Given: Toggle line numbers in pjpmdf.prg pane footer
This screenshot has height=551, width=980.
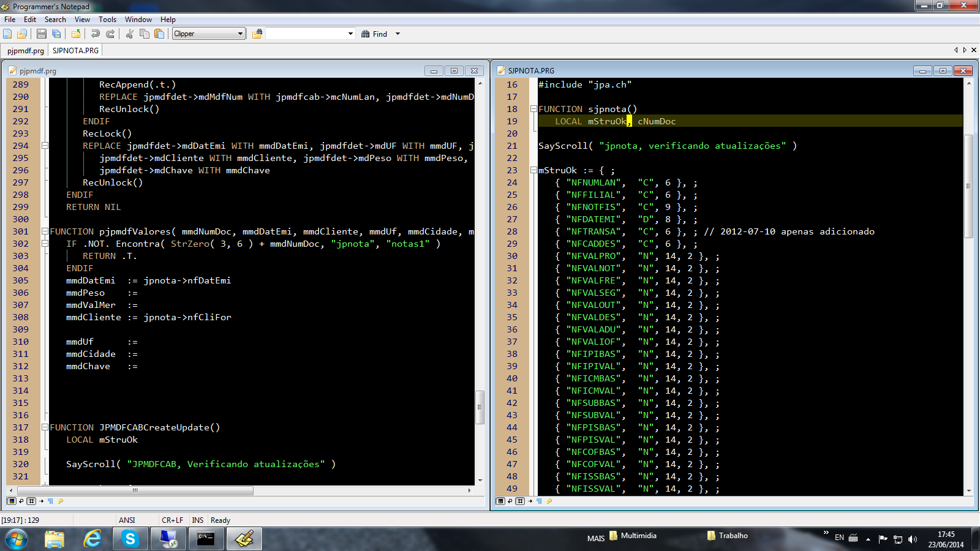Looking at the screenshot, I should point(31,501).
